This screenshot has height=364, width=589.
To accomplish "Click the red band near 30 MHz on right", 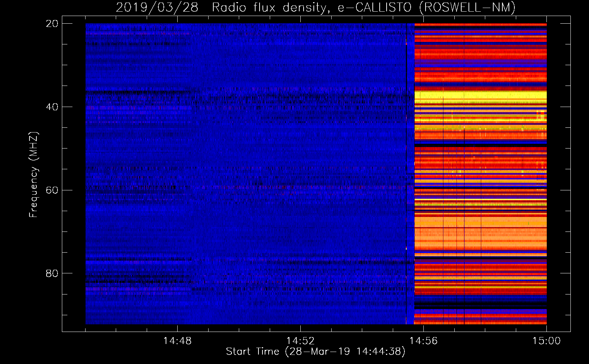I will pyautogui.click(x=481, y=55).
